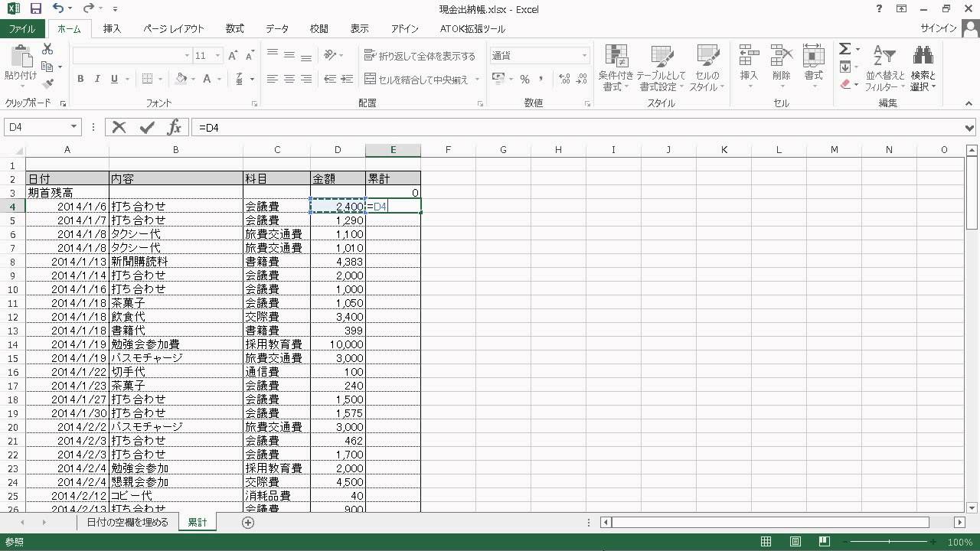The height and width of the screenshot is (551, 980).
Task: Toggle italic formatting
Action: coord(97,79)
